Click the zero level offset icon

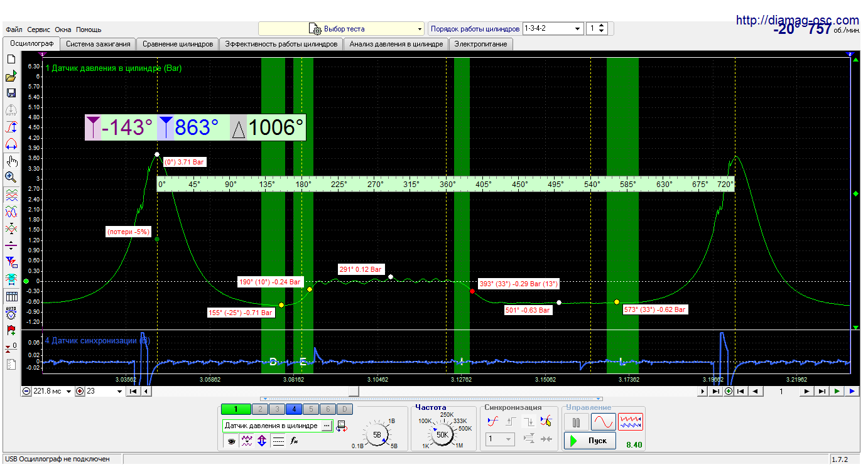[x=11, y=346]
